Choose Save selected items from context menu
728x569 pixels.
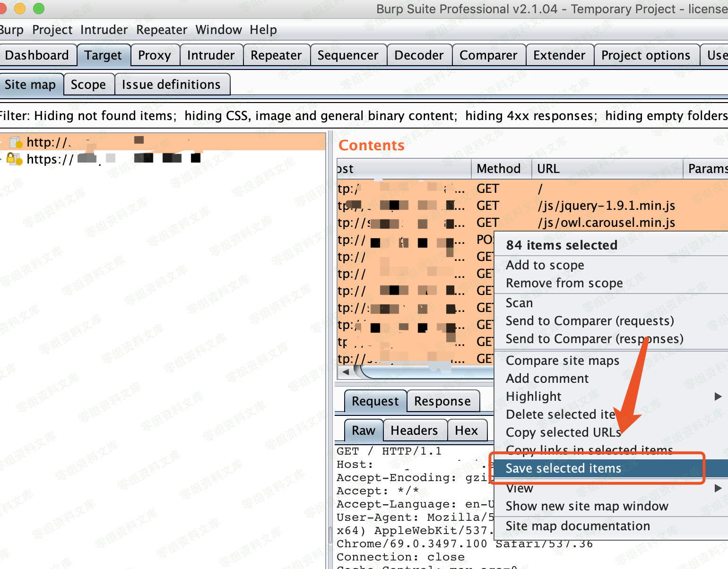(x=563, y=468)
